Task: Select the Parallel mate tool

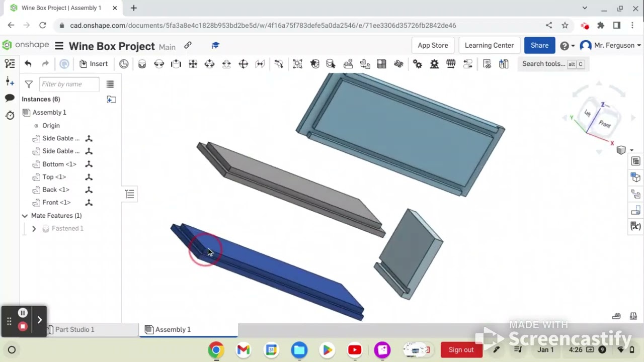Action: pos(260,64)
